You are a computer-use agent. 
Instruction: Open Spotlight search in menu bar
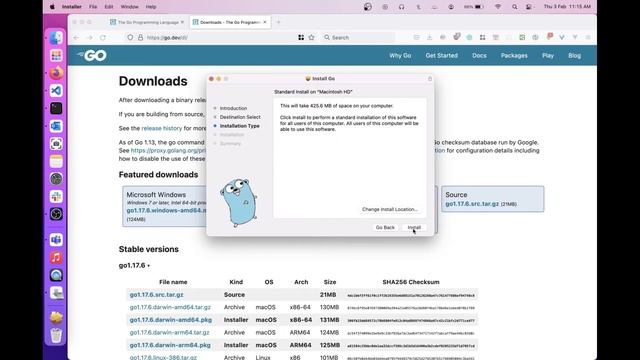click(514, 7)
